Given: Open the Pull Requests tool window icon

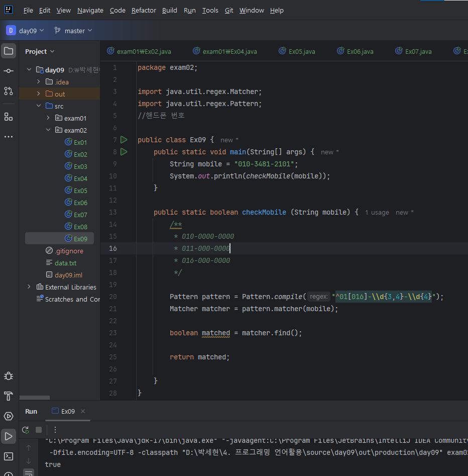Looking at the screenshot, I should 9,91.
